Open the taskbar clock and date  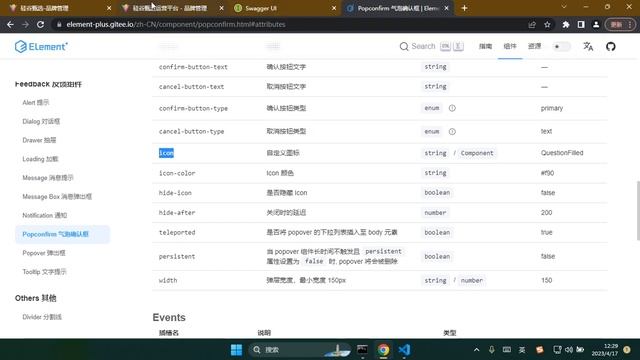[605, 350]
